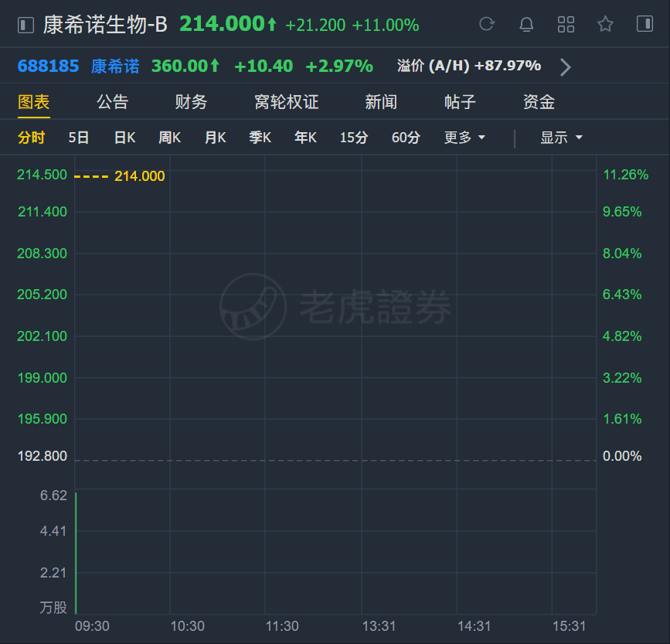The height and width of the screenshot is (644, 670).
Task: Click the 溢价 (A/H) +87.97% text
Action: coord(469,66)
